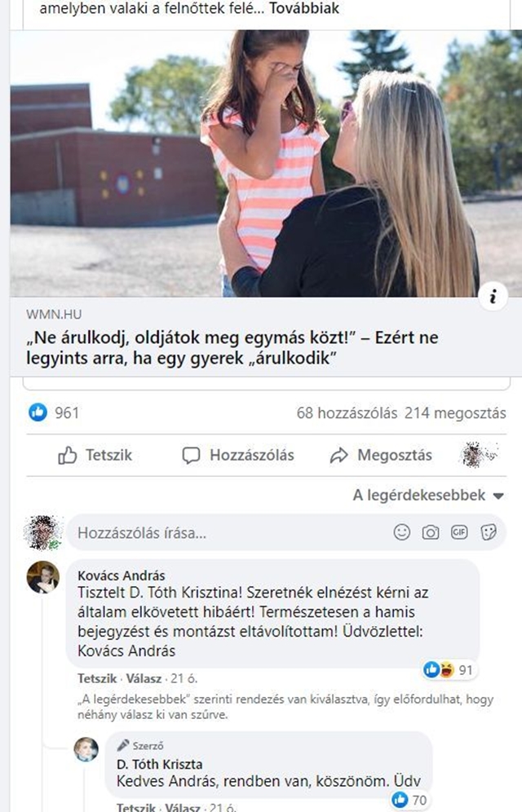Expand the post text via Továbbiak
Image resolution: width=522 pixels, height=812 pixels.
pyautogui.click(x=304, y=8)
